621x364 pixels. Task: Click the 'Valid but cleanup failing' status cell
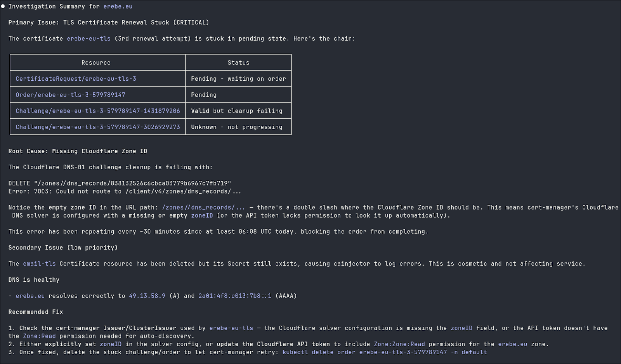pyautogui.click(x=238, y=111)
